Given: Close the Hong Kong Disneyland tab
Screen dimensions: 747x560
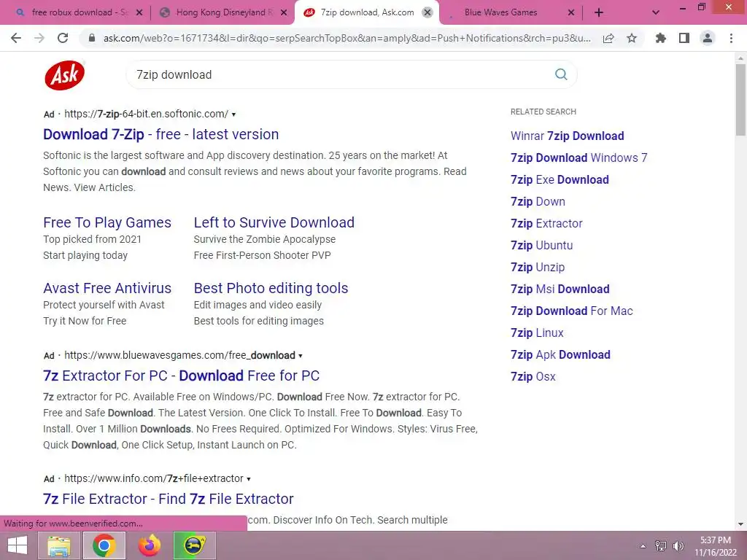Looking at the screenshot, I should 284,13.
